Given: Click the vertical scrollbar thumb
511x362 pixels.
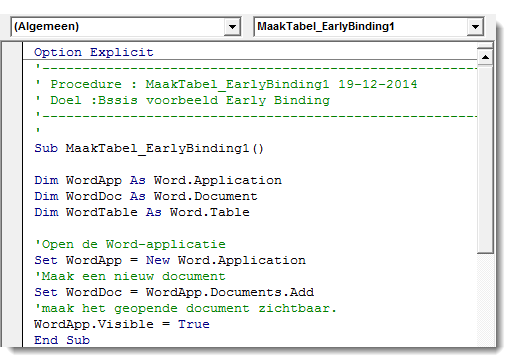Looking at the screenshot, I should (485, 160).
